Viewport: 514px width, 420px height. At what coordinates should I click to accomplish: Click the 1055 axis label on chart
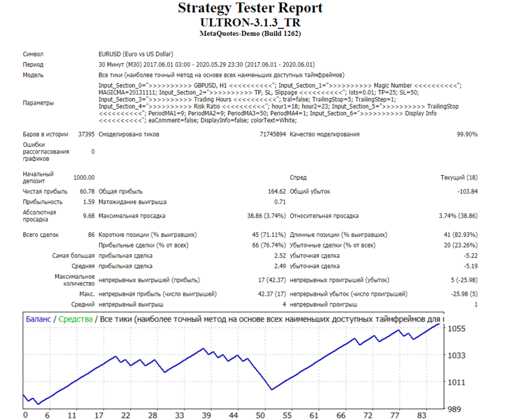[x=456, y=329]
